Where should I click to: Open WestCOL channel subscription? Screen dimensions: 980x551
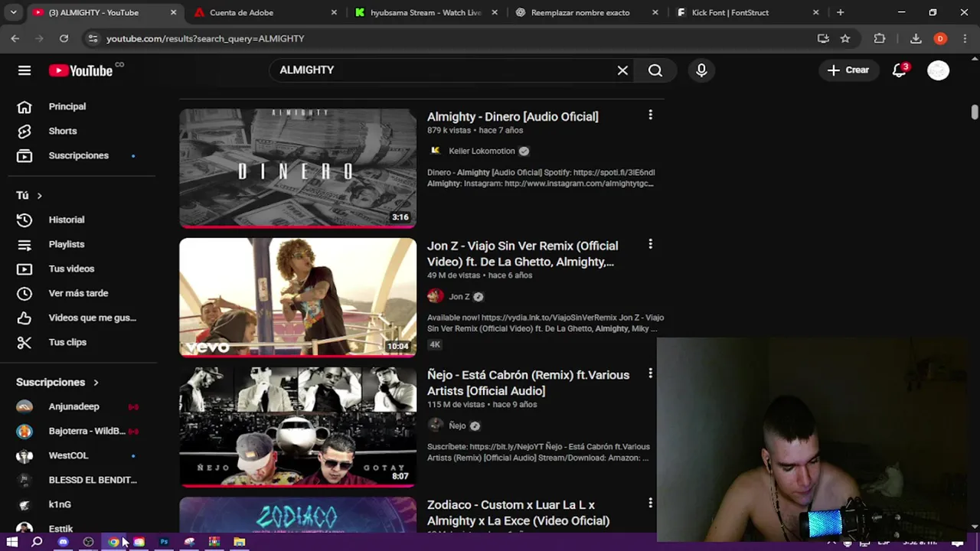(69, 455)
